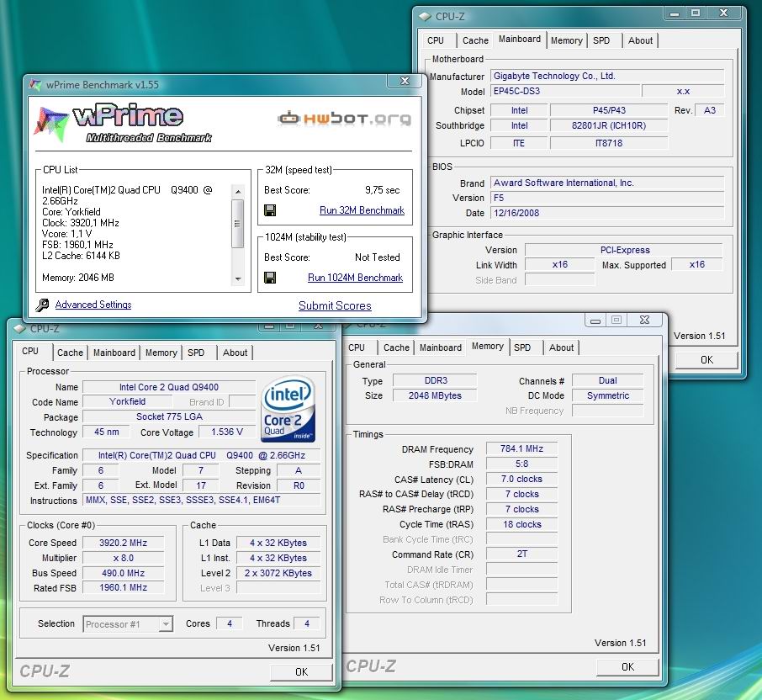Click the CAS# Latency 7.0 clocks value
This screenshot has height=700, width=762.
[521, 479]
